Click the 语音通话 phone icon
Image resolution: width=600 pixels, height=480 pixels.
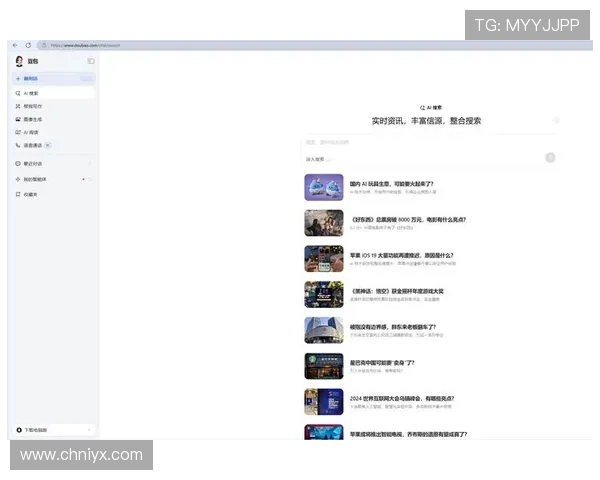coord(18,145)
